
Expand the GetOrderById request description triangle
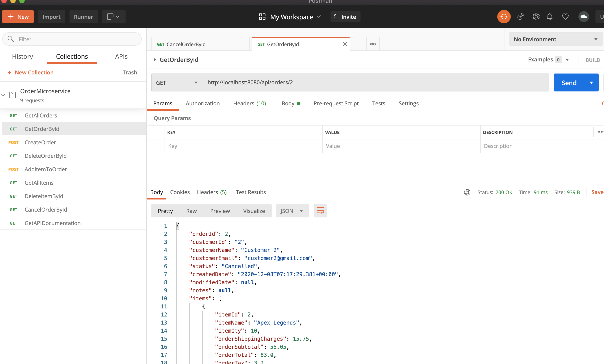click(x=155, y=60)
